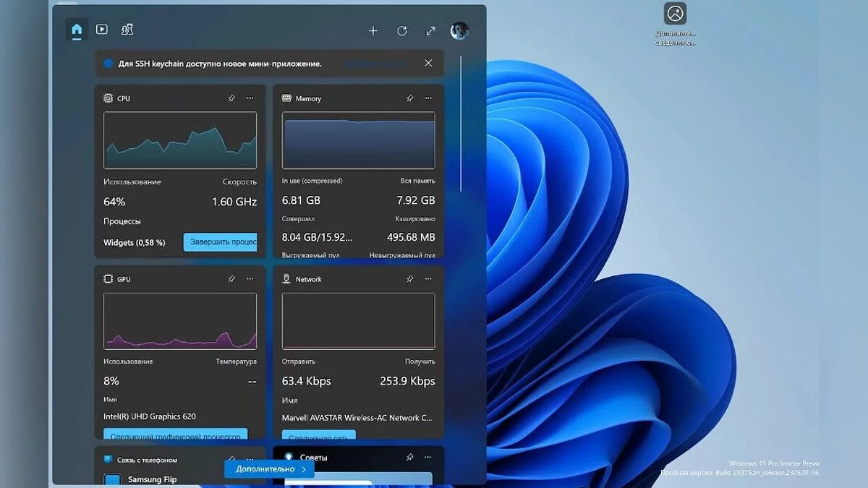
Task: Pin the GPU widget
Action: click(x=231, y=279)
